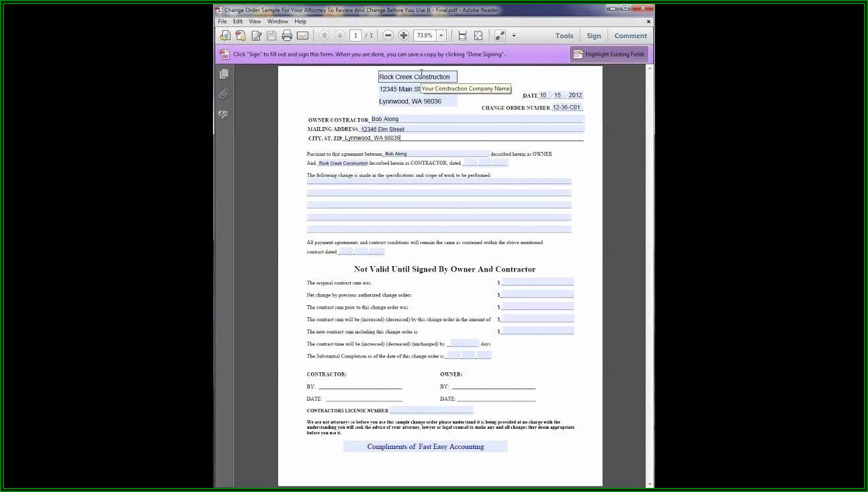Open the Tools pane

point(564,36)
